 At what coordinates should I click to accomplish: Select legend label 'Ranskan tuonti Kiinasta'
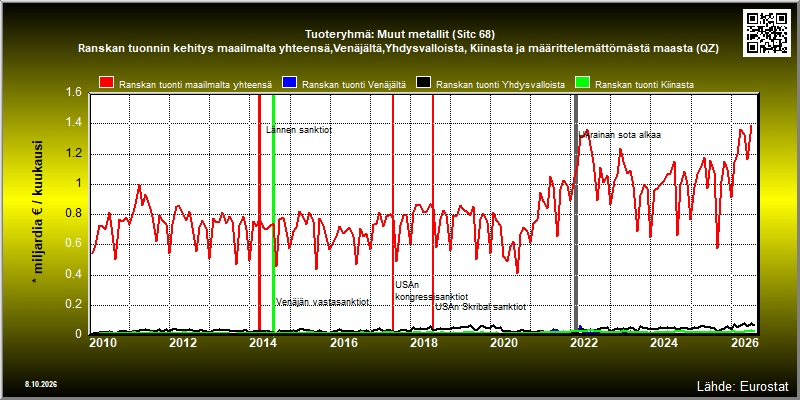pyautogui.click(x=644, y=85)
